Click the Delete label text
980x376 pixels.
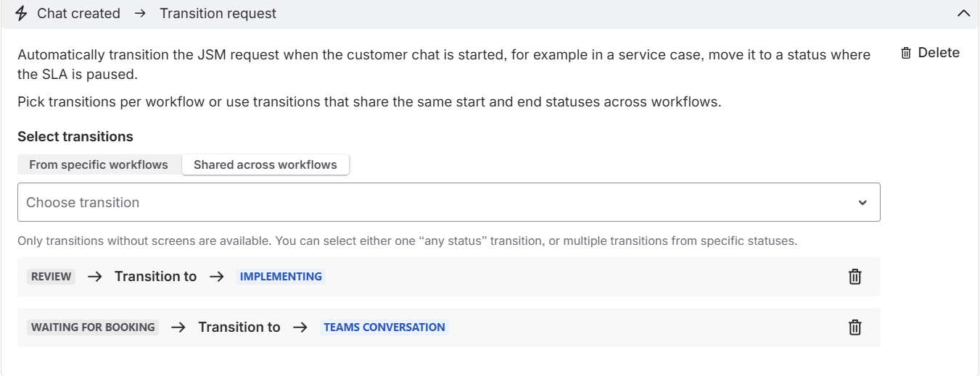[x=939, y=53]
